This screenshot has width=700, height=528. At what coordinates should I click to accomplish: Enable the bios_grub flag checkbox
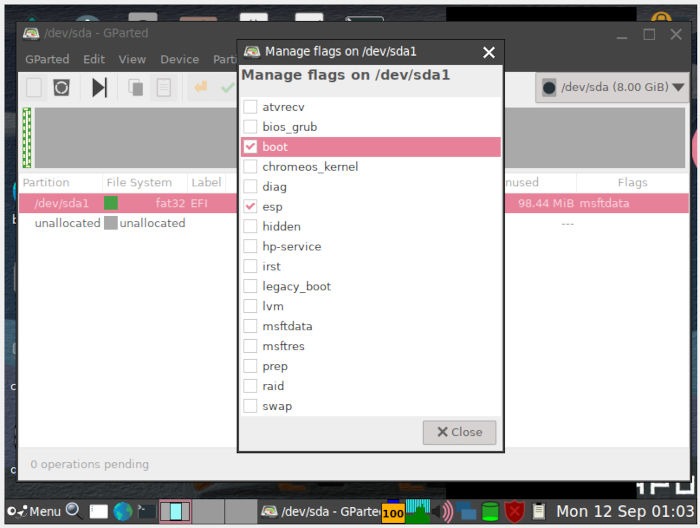click(x=250, y=127)
